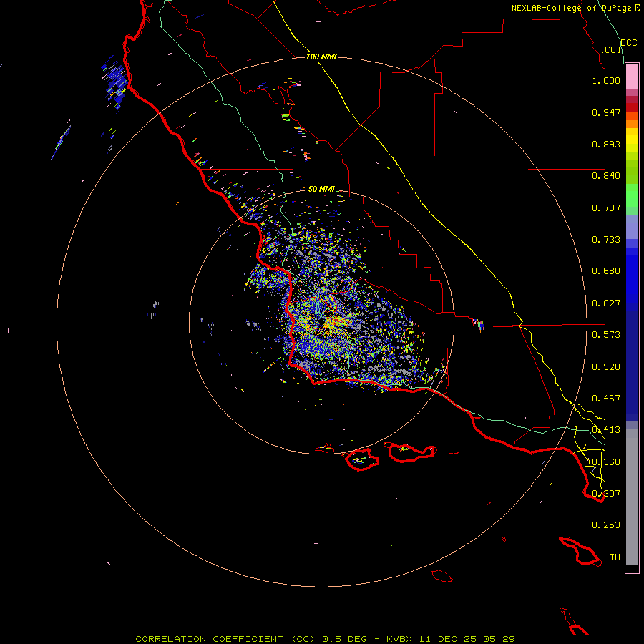This screenshot has width=644, height=644.
Task: Pick the lavender segment of color bar
Action: tap(632, 228)
